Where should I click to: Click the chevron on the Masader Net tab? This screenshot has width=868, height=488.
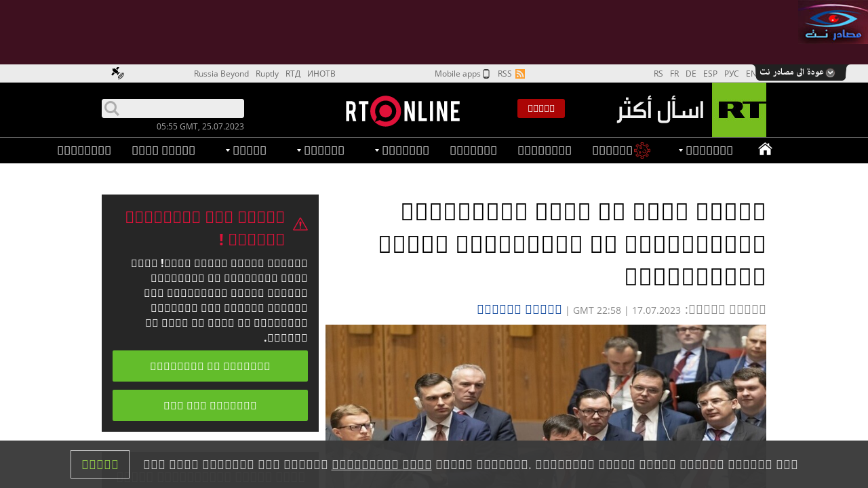[830, 73]
